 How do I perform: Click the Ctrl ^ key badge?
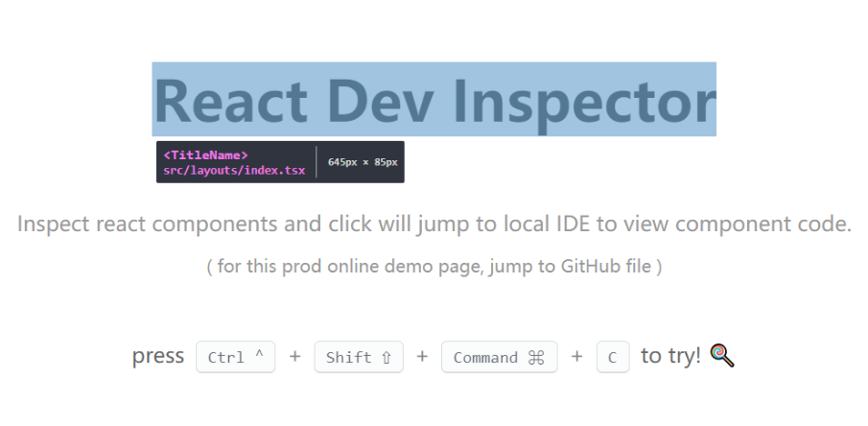(235, 357)
